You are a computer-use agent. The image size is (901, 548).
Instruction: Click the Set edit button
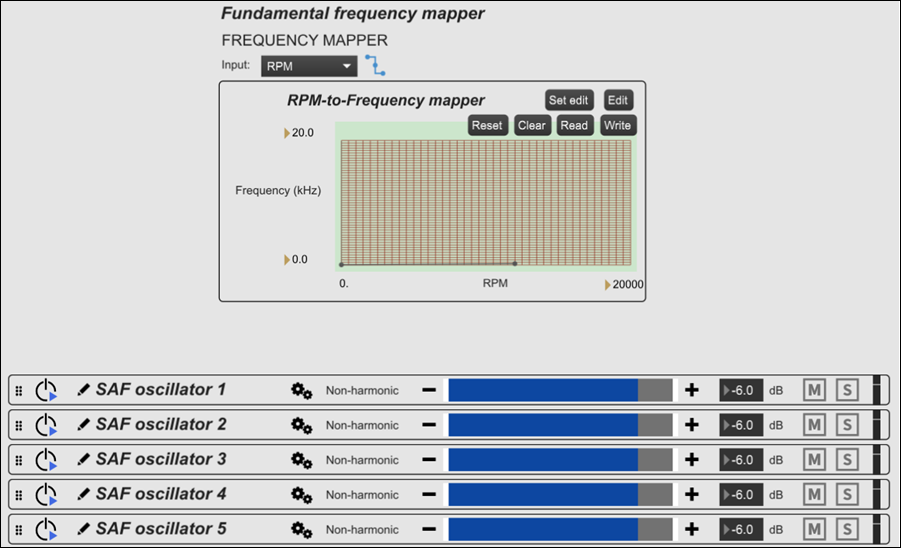(x=569, y=100)
